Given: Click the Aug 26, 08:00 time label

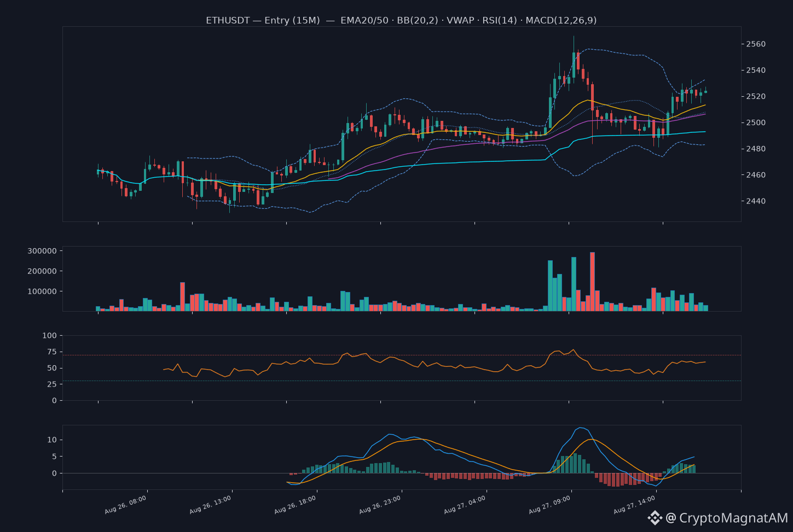Looking at the screenshot, I should coord(125,505).
